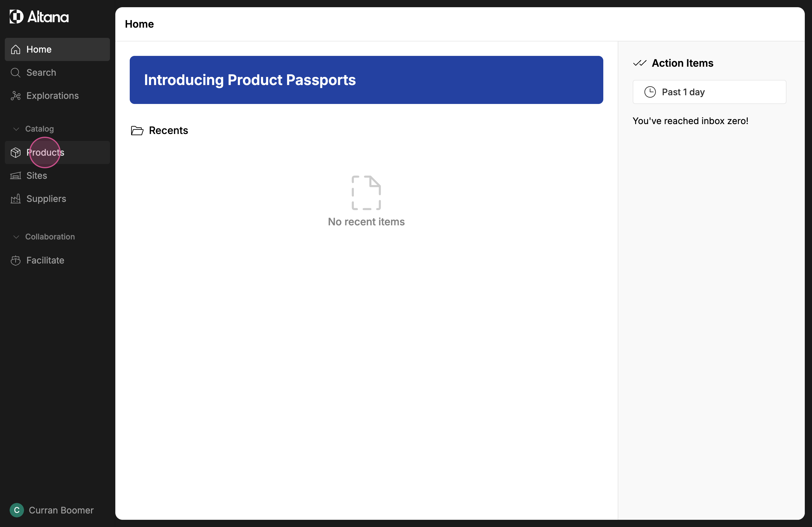Click the Home house icon
Viewport: 812px width, 527px height.
[16, 50]
